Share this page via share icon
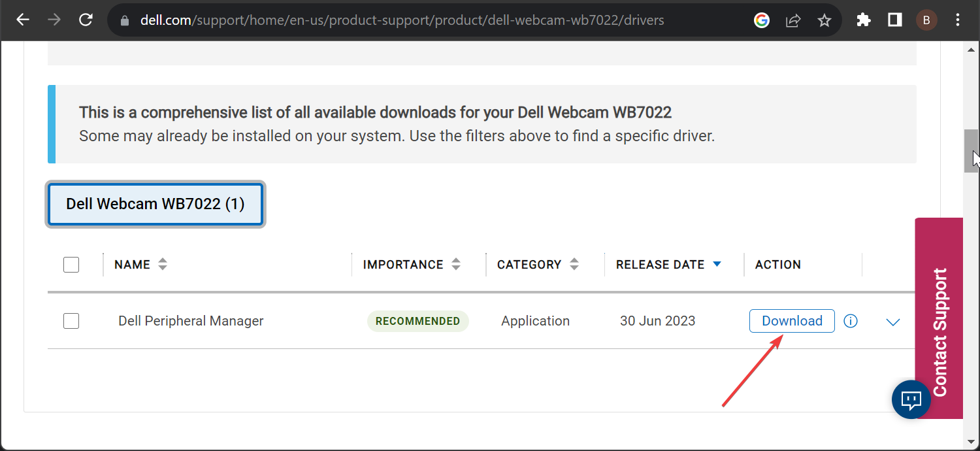The width and height of the screenshot is (980, 451). (793, 20)
